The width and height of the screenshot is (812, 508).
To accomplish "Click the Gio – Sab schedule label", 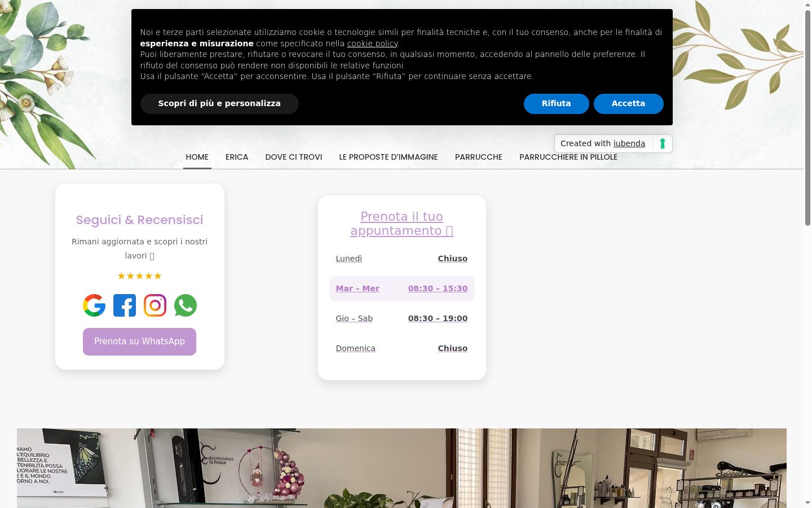I will click(x=354, y=318).
